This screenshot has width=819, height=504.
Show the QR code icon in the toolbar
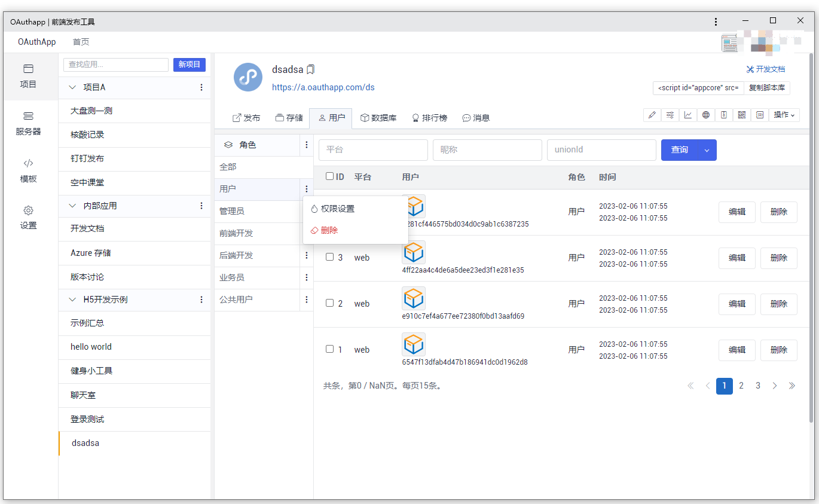coord(742,115)
